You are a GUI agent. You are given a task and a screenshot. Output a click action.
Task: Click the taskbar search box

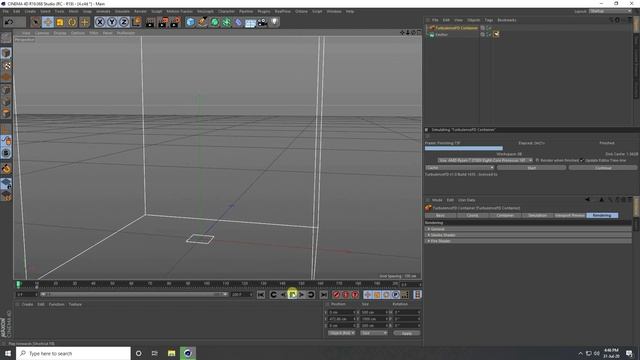point(73,353)
